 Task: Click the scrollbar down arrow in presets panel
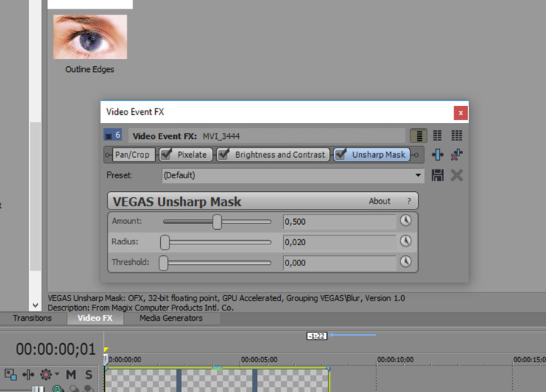tap(35, 305)
